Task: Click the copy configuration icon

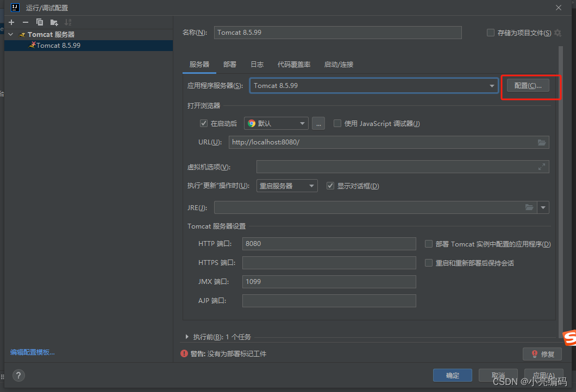Action: (x=40, y=22)
